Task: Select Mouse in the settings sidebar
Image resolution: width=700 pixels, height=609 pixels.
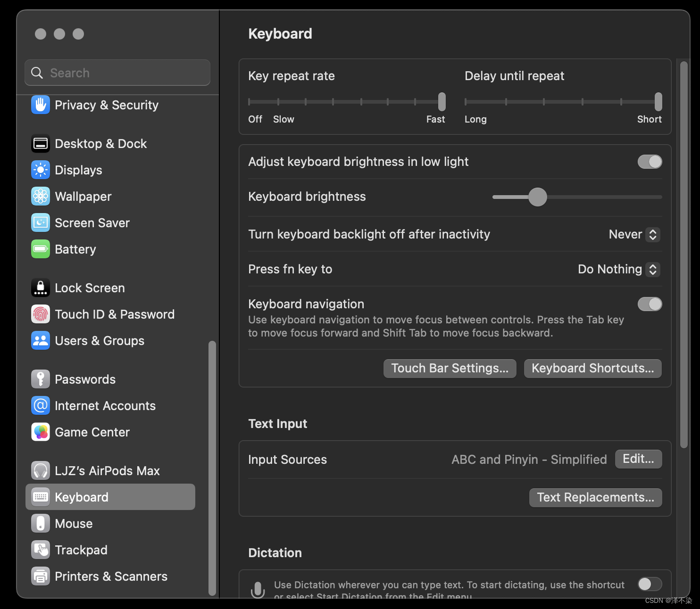Action: [x=74, y=523]
